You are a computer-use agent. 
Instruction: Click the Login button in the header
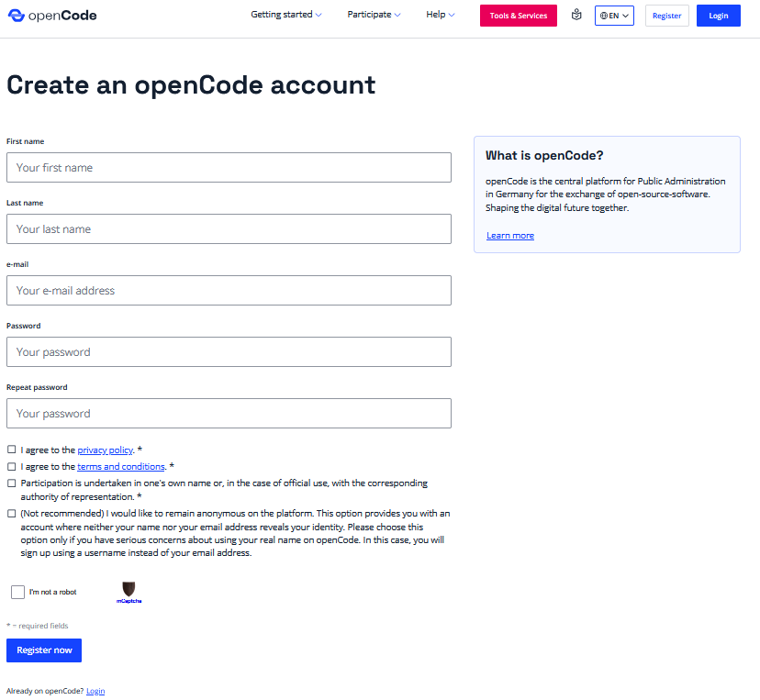point(718,15)
